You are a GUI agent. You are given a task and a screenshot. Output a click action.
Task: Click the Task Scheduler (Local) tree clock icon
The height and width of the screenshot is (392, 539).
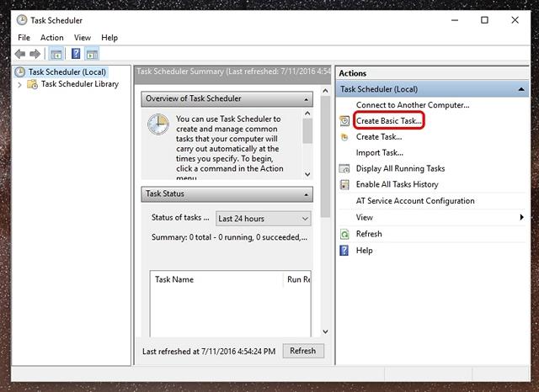point(20,72)
